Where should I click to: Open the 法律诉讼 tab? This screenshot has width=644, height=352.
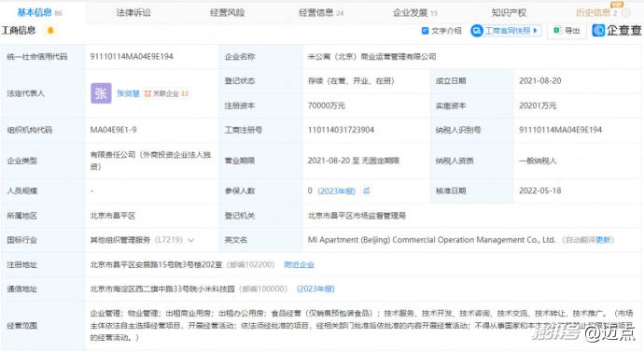point(133,13)
